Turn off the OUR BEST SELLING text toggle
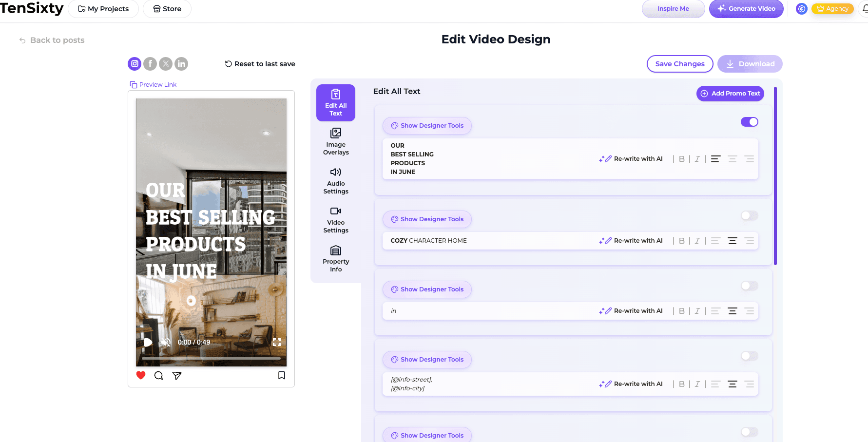868x442 pixels. 750,122
